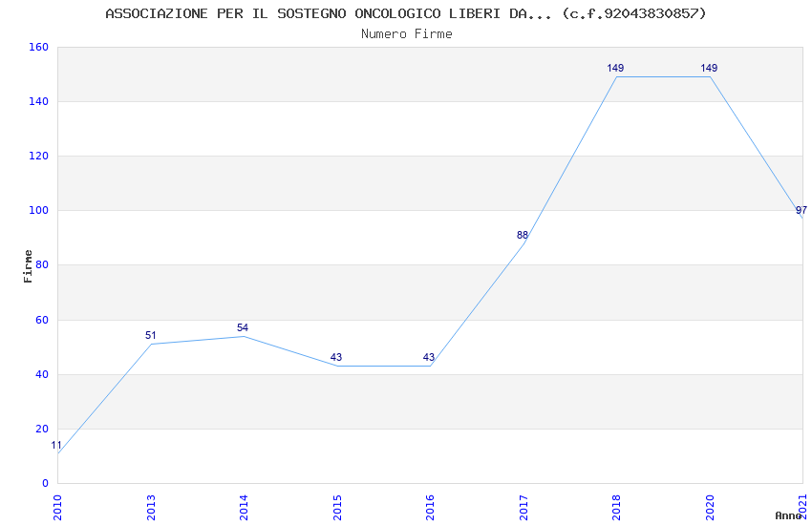Click the y-axis value 20
The height and width of the screenshot is (525, 812).
pyautogui.click(x=42, y=429)
